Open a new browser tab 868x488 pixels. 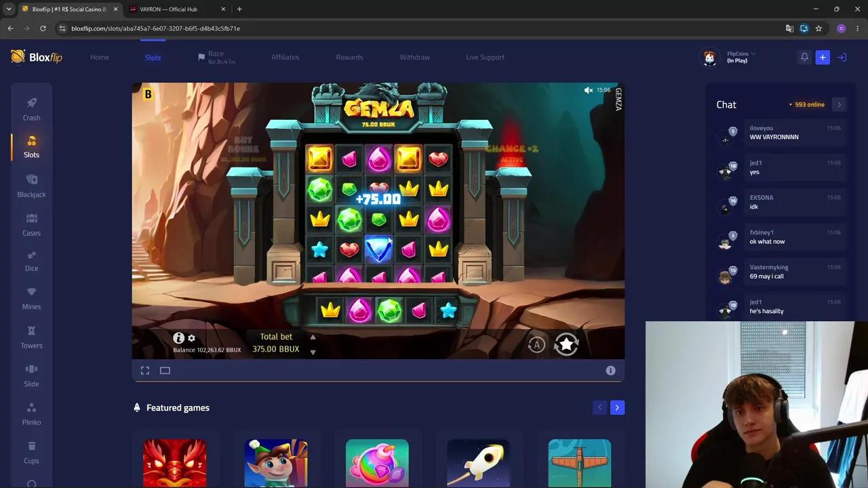click(239, 9)
